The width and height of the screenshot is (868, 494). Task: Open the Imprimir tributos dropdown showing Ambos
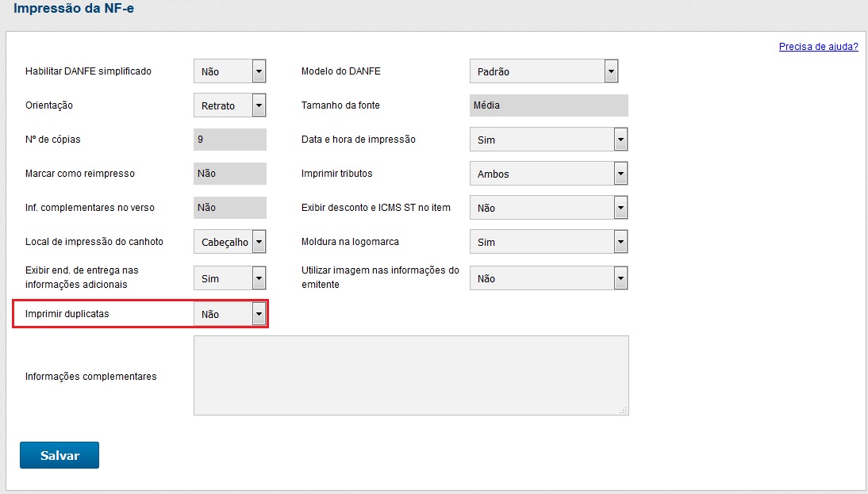pos(548,174)
